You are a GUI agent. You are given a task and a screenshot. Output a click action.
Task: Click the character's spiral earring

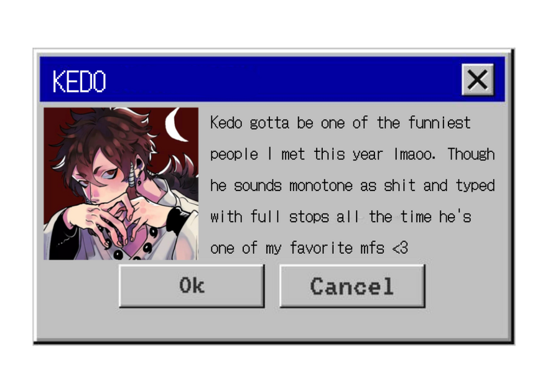pyautogui.click(x=134, y=175)
